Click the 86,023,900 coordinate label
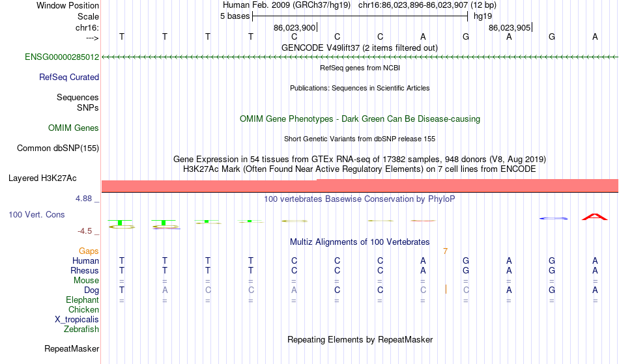 (x=295, y=27)
